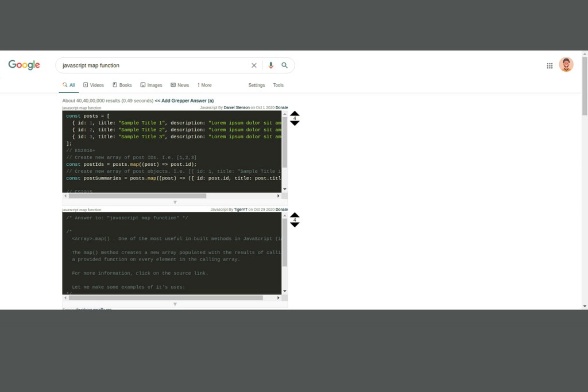Click second code block's horizontal scrollbar thumb
The height and width of the screenshot is (392, 588).
[x=166, y=297]
